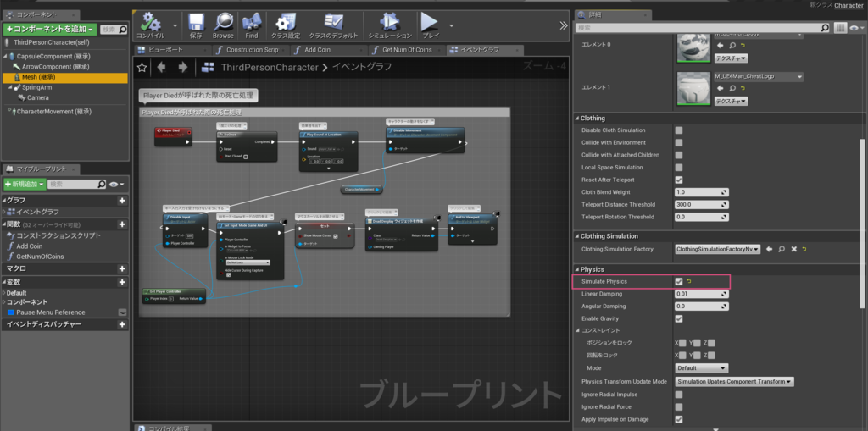The height and width of the screenshot is (431, 868).
Task: Enable Collide with Attached Children checkbox
Action: pyautogui.click(x=679, y=155)
